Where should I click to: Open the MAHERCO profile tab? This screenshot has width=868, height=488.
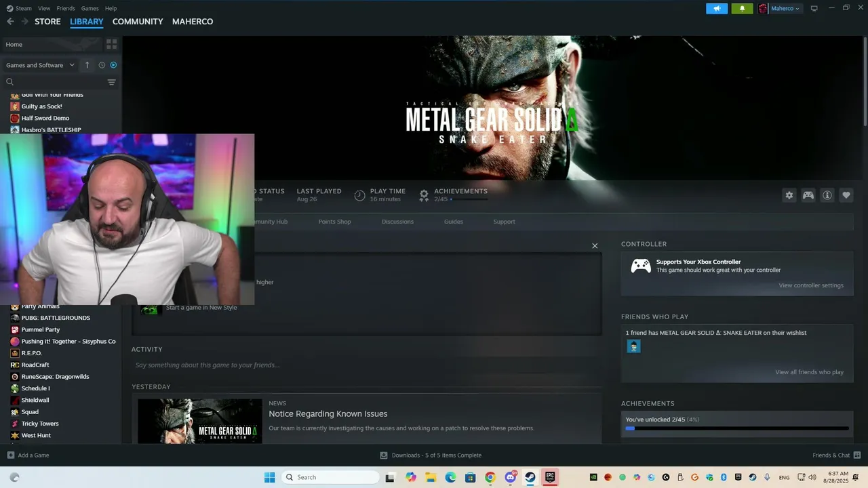tap(193, 22)
